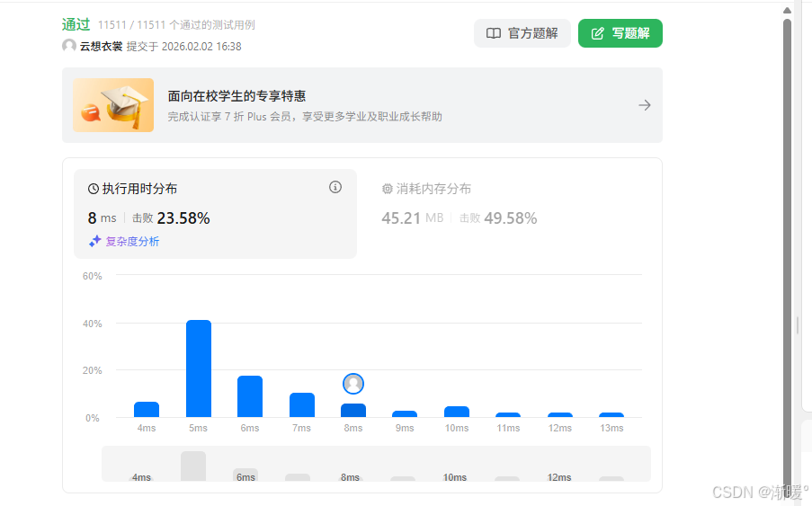Screen dimensions: 812x506
Task: Select the 10ms runtime bar
Action: tap(457, 412)
